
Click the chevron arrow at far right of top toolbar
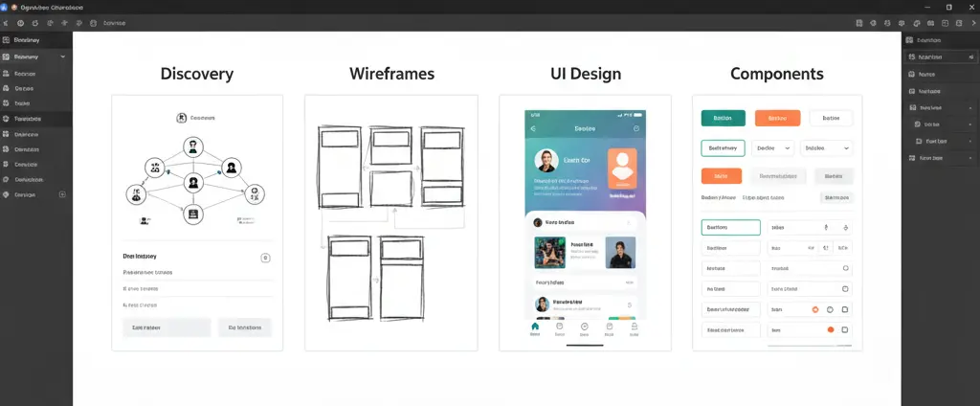click(972, 23)
